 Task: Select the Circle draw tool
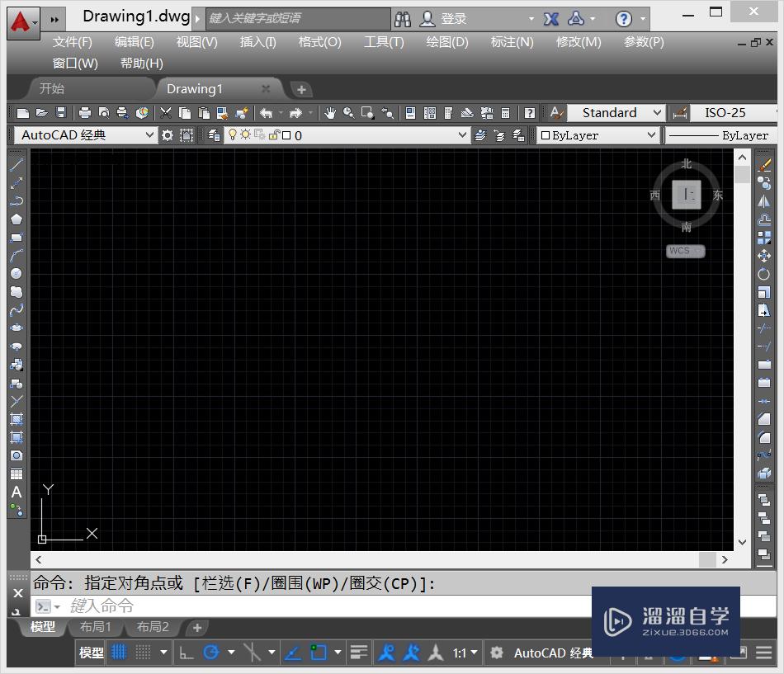[x=17, y=274]
